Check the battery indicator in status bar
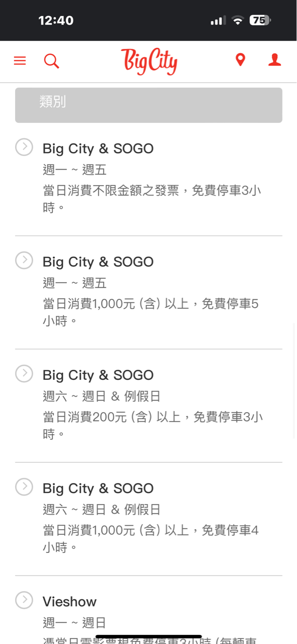Image resolution: width=297 pixels, height=644 pixels. tap(261, 21)
